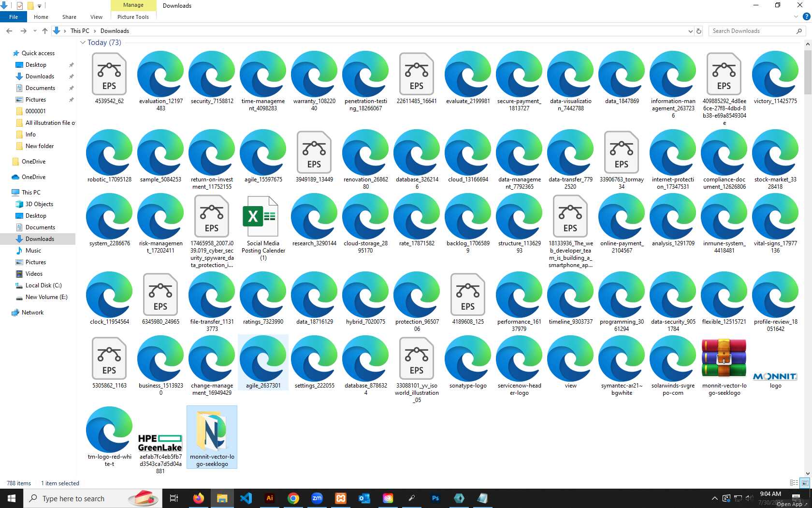Select the 33088101 isoworld illustration EPS file
The image size is (812, 508).
417,369
